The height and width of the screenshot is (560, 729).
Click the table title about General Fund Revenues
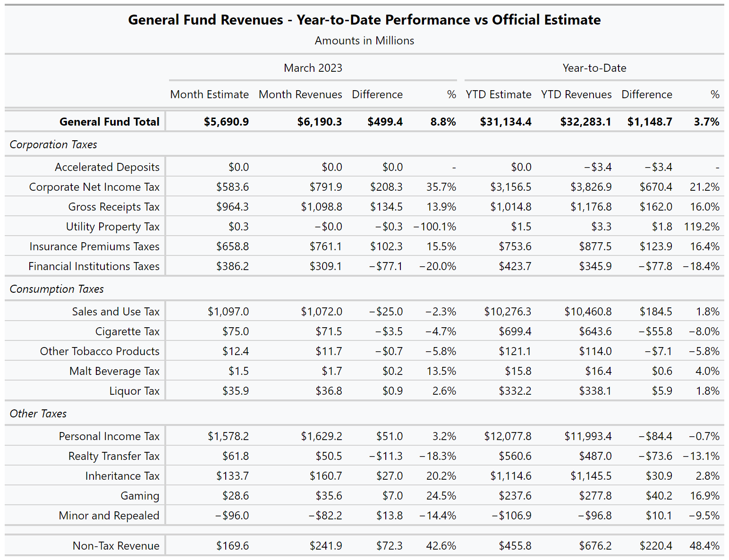click(364, 20)
